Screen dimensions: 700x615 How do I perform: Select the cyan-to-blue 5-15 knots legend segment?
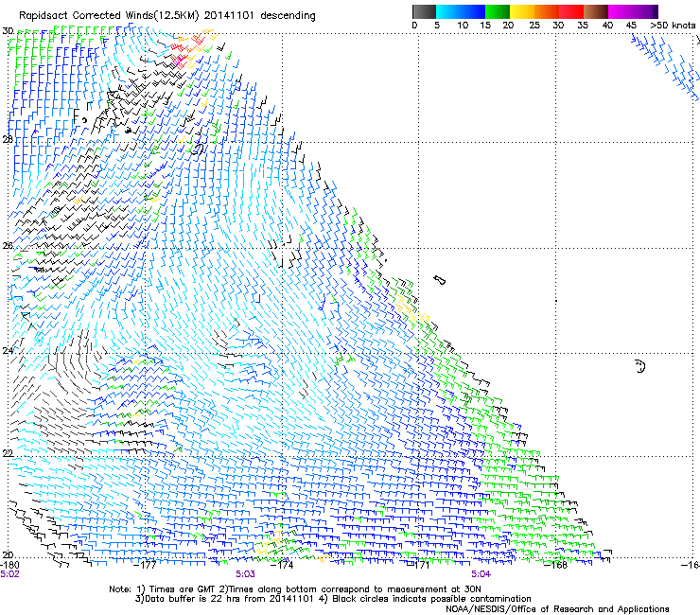(461, 11)
